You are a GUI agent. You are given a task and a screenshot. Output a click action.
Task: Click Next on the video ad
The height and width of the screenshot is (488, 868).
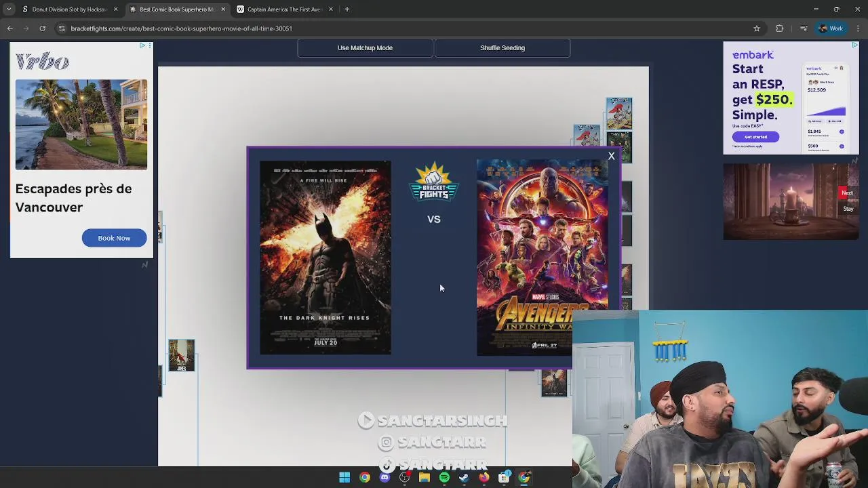click(847, 193)
